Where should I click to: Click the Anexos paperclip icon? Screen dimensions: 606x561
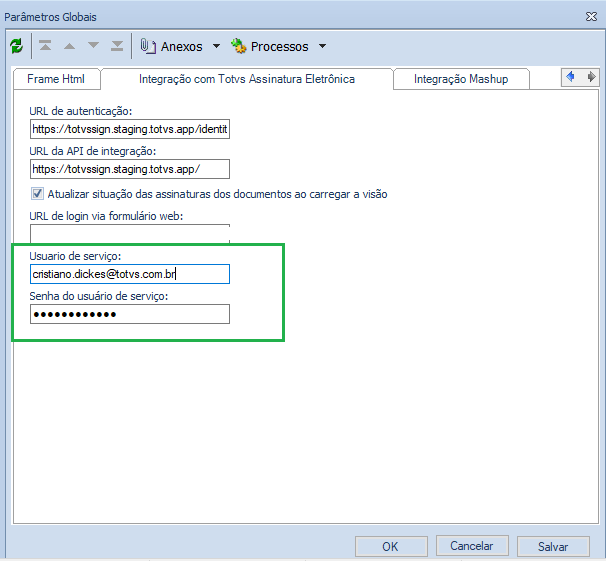click(148, 46)
